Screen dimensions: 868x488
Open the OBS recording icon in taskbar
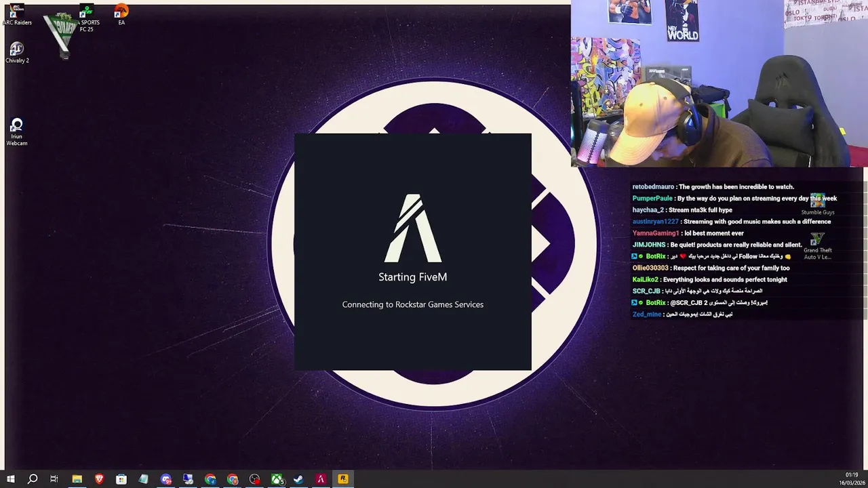pos(254,479)
